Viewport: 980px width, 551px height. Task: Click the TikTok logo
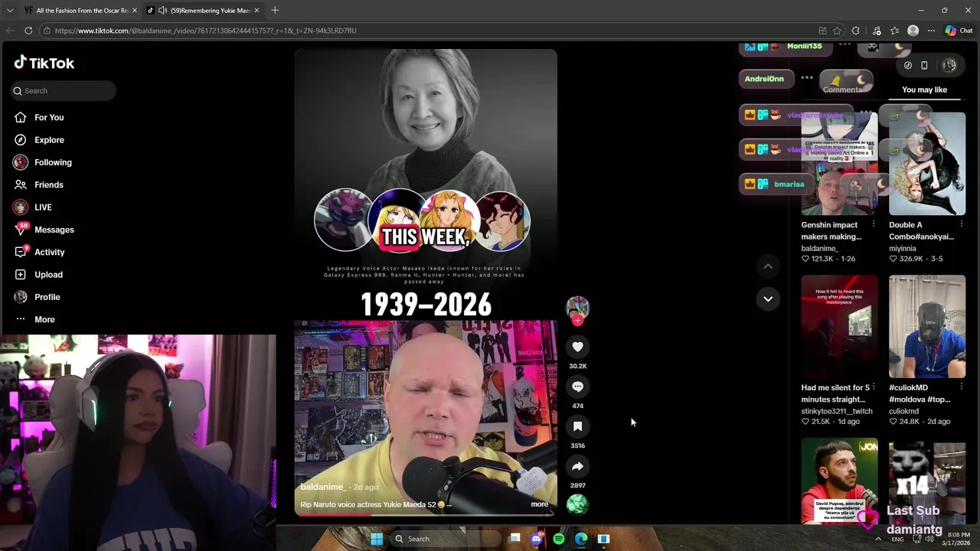pyautogui.click(x=44, y=63)
